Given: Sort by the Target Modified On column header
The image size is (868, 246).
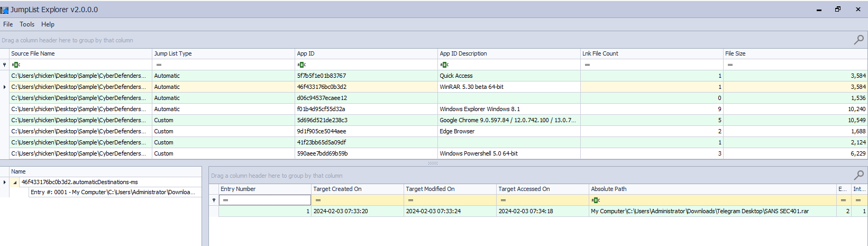Looking at the screenshot, I should (450, 189).
